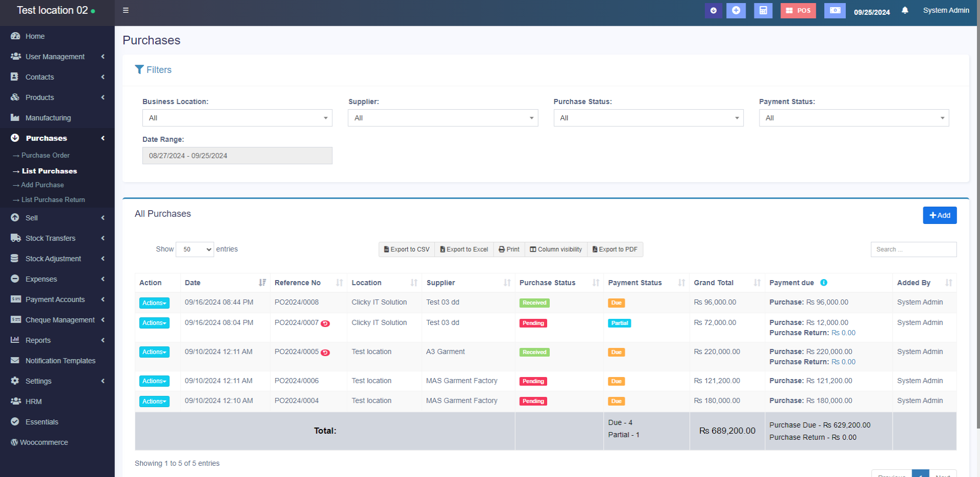Click the purchases Search input field

(913, 249)
